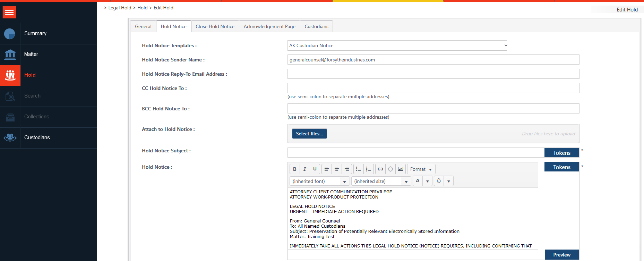
Task: Click the Matter courthouse icon
Action: [x=10, y=54]
